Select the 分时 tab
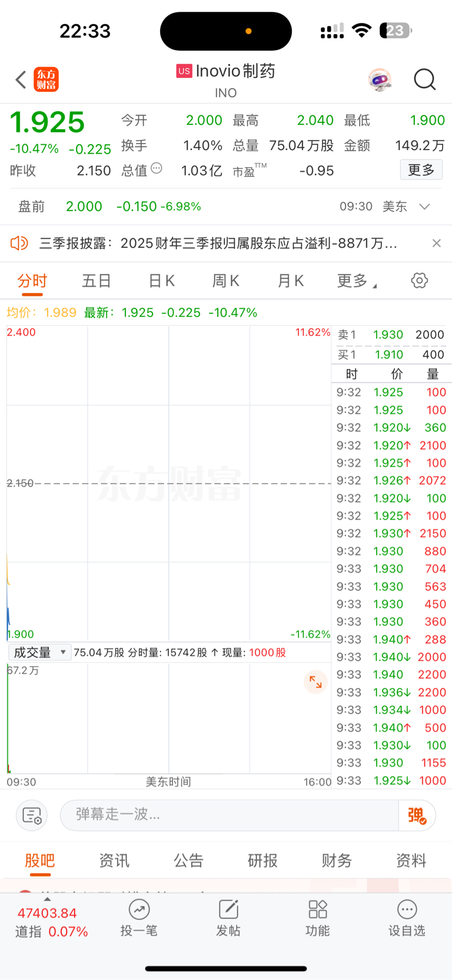Screen dimensions: 452x980 [x=32, y=281]
